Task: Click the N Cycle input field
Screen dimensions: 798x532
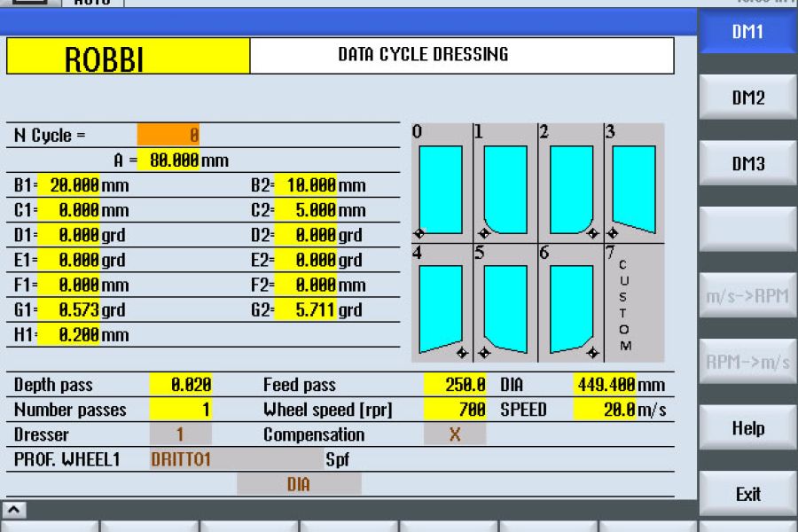Action: [168, 135]
